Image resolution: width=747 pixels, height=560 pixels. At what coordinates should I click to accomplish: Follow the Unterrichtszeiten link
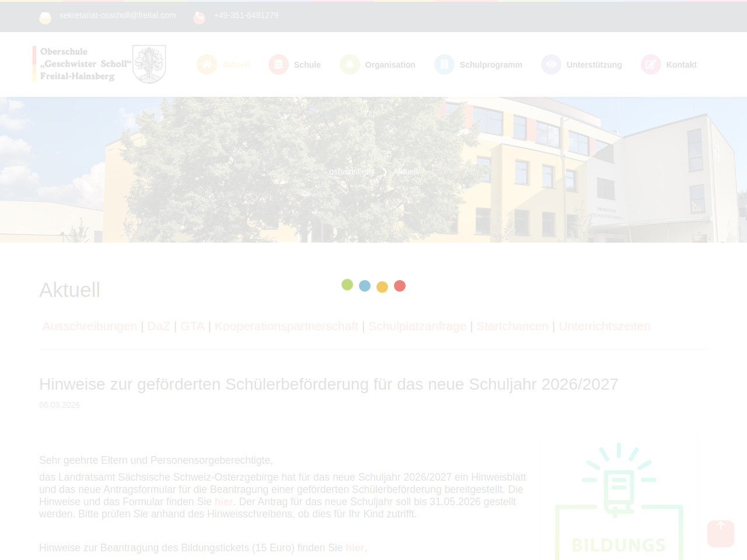coord(604,326)
